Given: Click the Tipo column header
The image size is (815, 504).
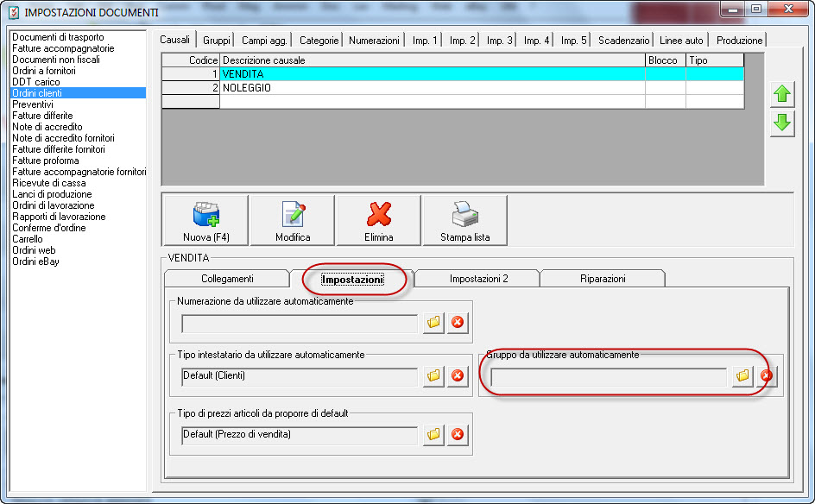Looking at the screenshot, I should click(x=715, y=60).
